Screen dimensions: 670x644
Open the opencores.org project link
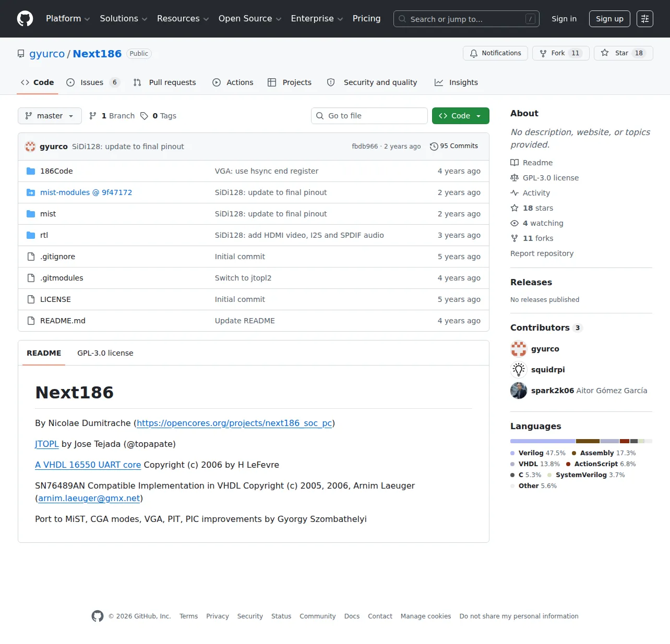click(x=234, y=423)
